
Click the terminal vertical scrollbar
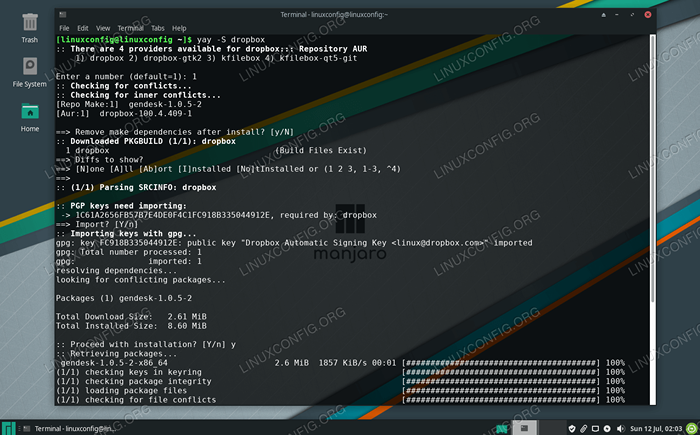pyautogui.click(x=653, y=219)
